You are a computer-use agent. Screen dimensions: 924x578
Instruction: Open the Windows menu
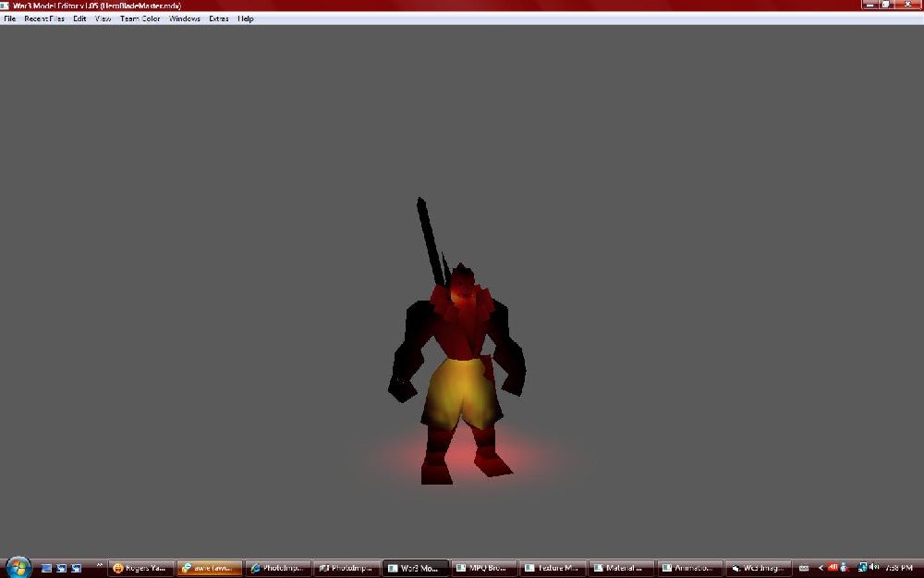[185, 18]
